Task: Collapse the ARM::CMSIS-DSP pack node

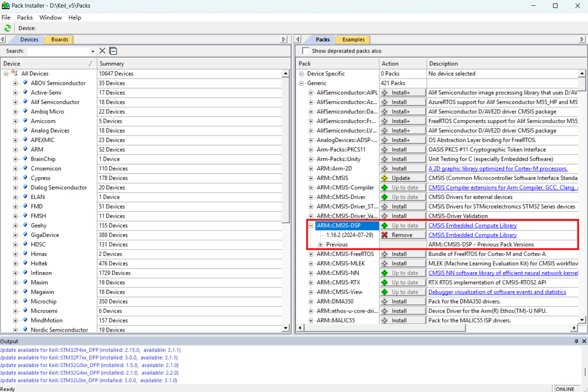Action: 311,226
